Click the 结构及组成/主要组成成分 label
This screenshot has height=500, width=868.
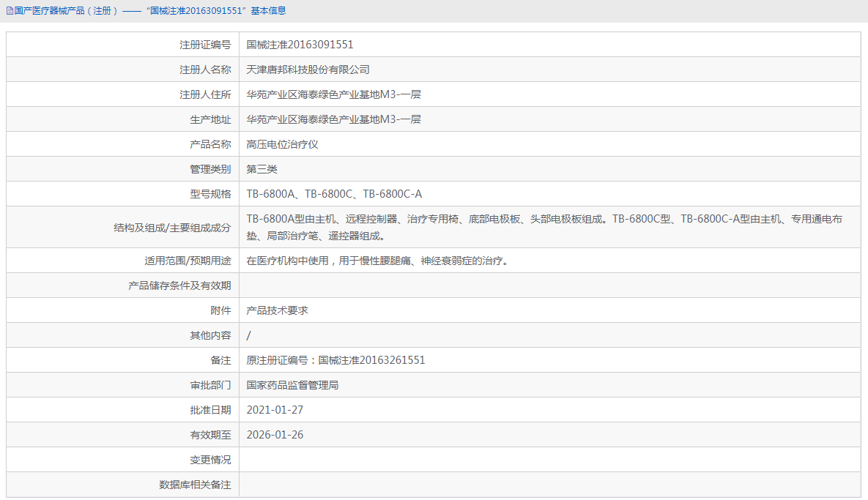tap(172, 228)
